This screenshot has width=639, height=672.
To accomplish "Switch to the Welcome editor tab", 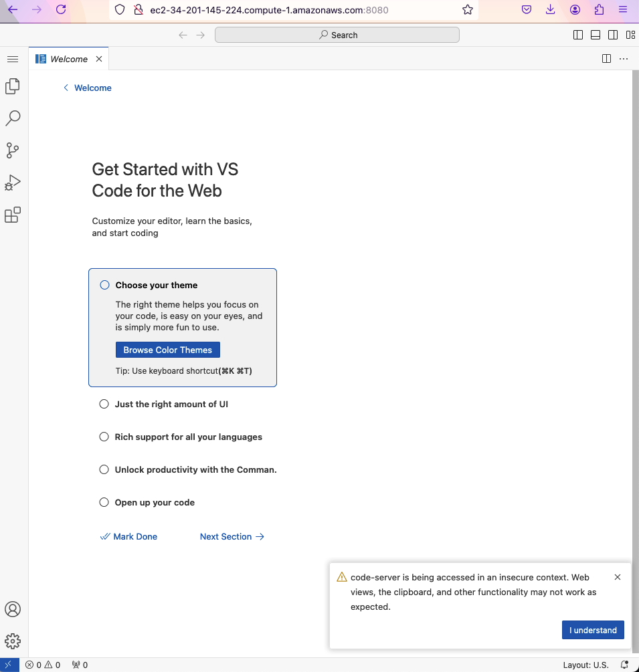I will [69, 59].
